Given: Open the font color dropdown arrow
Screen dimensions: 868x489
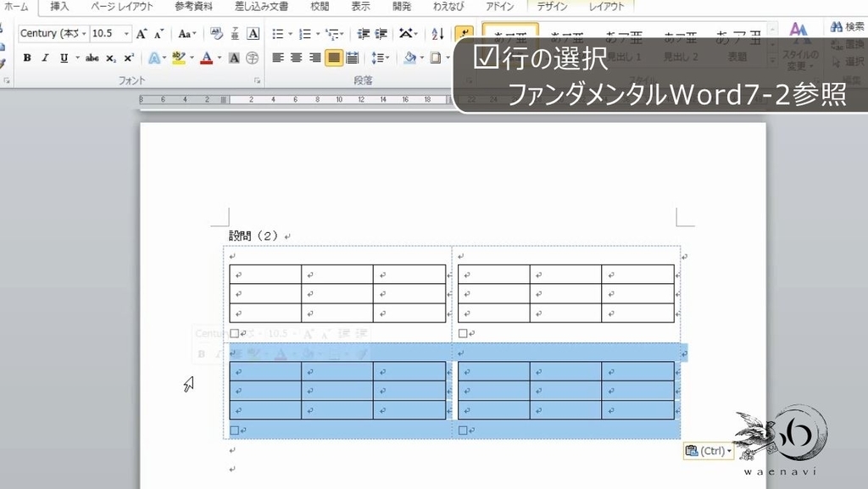Looking at the screenshot, I should pos(220,58).
